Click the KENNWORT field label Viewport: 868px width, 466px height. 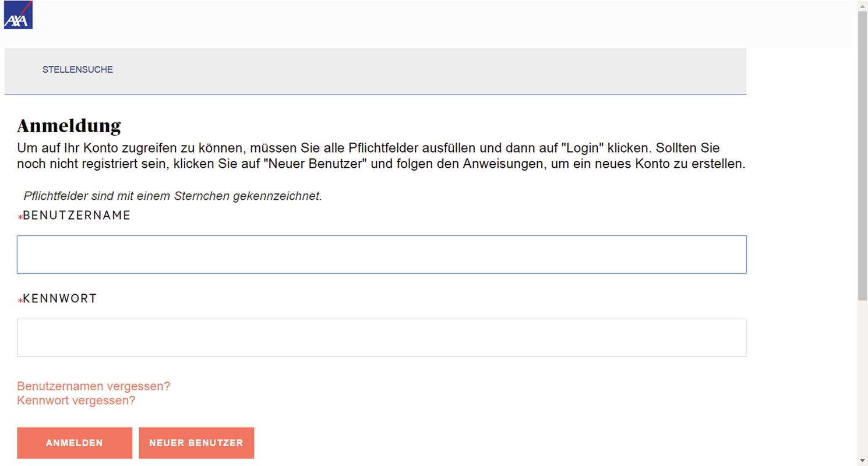[60, 299]
